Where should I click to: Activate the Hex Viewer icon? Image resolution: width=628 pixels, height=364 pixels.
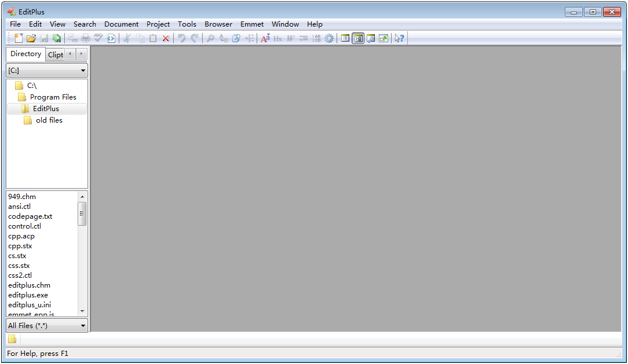point(278,38)
